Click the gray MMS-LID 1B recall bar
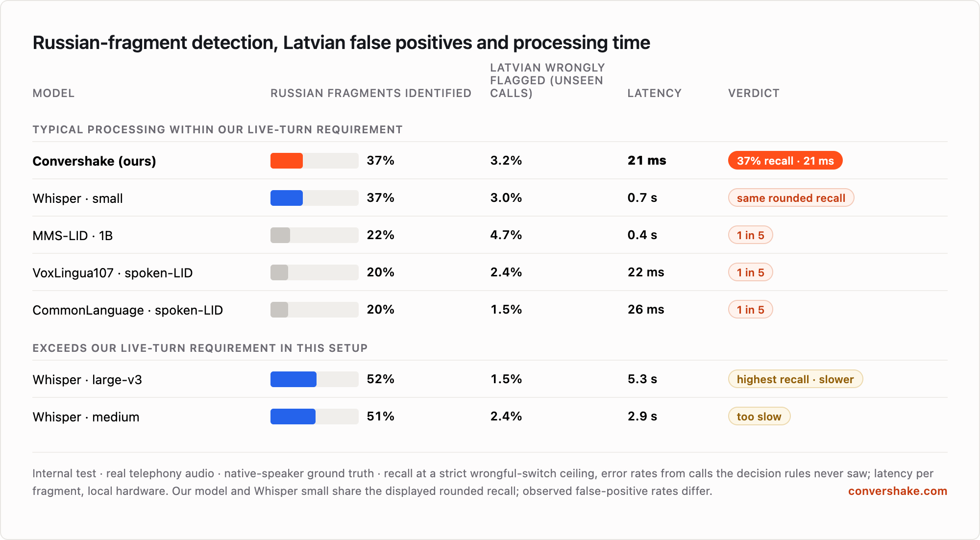Screen dimensions: 980x540 pos(280,235)
